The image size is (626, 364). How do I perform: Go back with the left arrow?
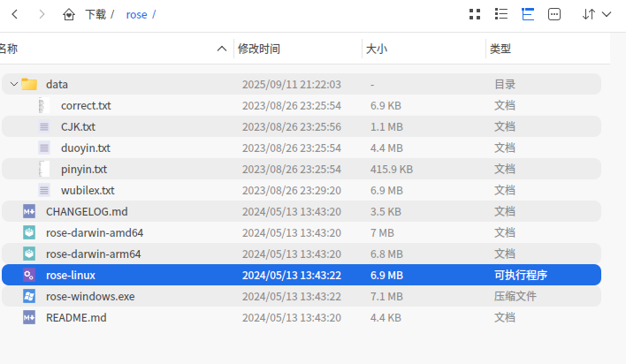pyautogui.click(x=15, y=14)
